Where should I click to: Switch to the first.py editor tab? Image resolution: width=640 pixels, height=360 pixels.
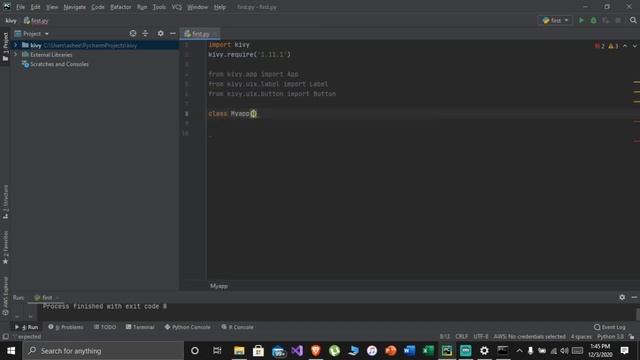200,34
